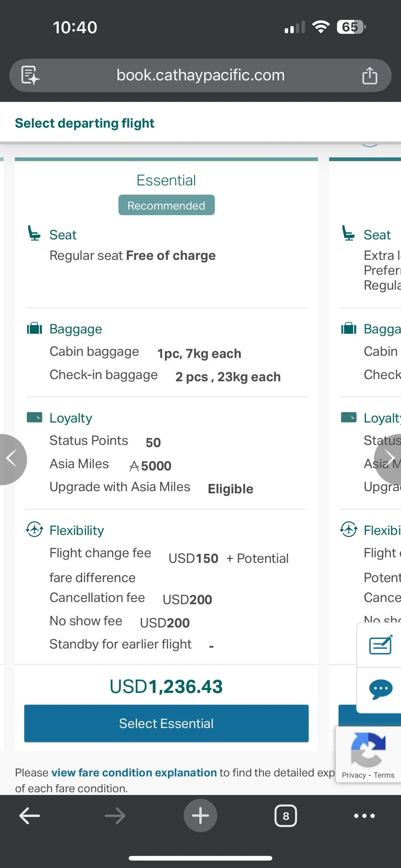Tap the Recommended badge
The image size is (401, 868).
[x=166, y=205]
